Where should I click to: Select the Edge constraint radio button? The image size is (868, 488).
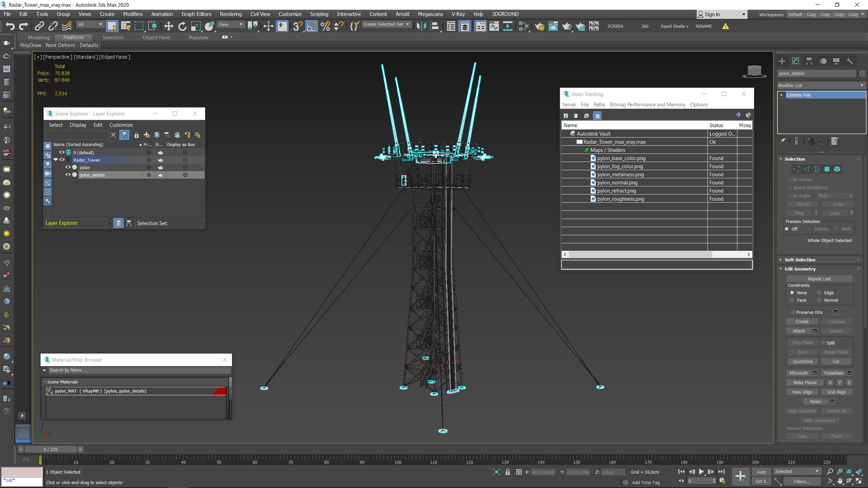tap(819, 293)
